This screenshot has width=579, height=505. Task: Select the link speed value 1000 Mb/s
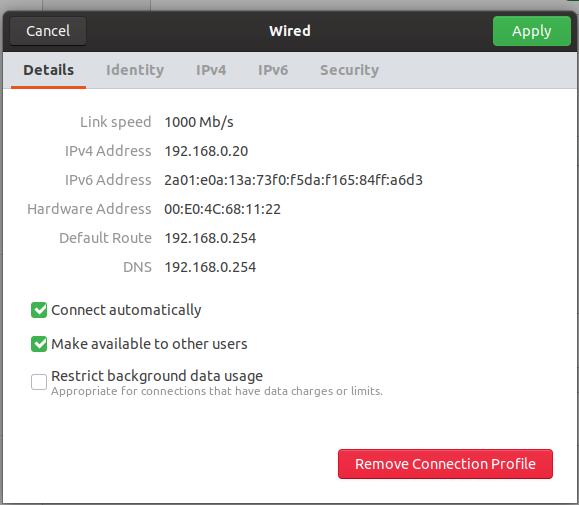pos(199,122)
